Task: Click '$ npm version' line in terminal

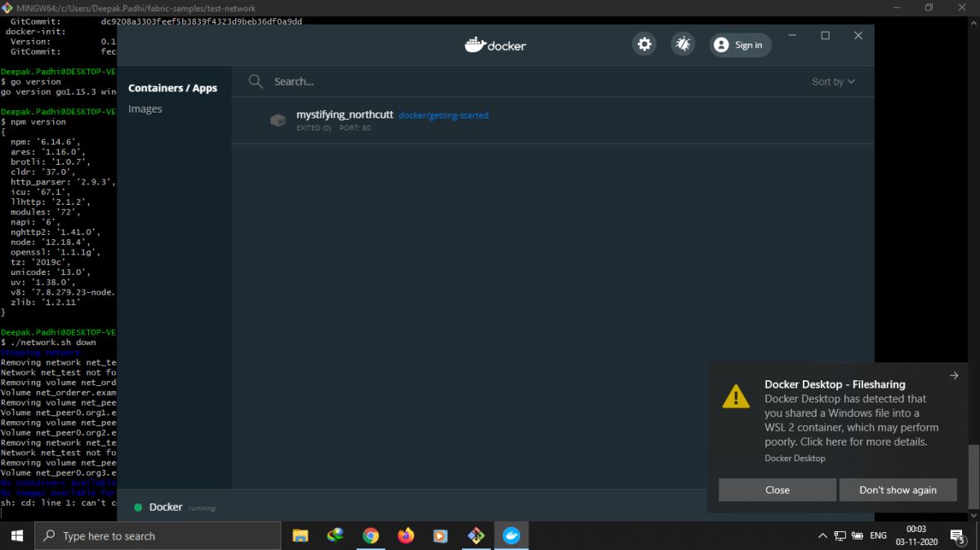Action: point(33,122)
